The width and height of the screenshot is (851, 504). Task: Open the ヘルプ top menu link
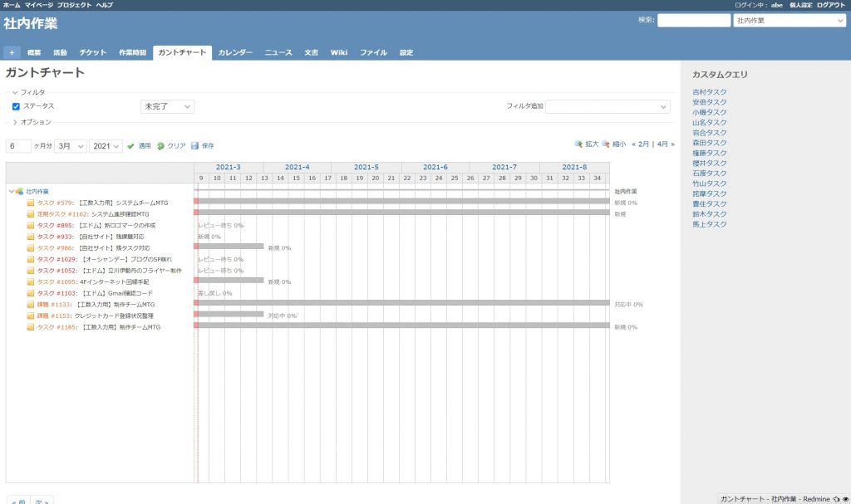coord(105,5)
